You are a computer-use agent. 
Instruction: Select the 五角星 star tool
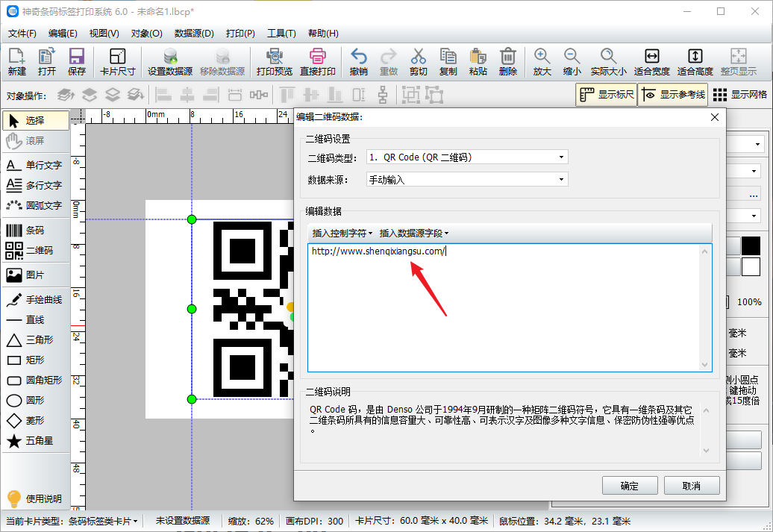35,441
